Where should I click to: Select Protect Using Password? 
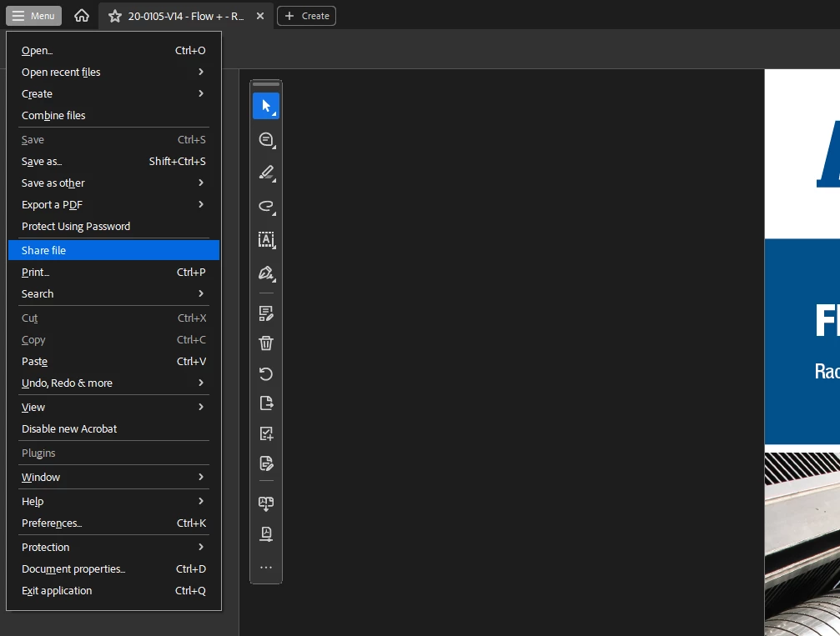[x=113, y=227]
